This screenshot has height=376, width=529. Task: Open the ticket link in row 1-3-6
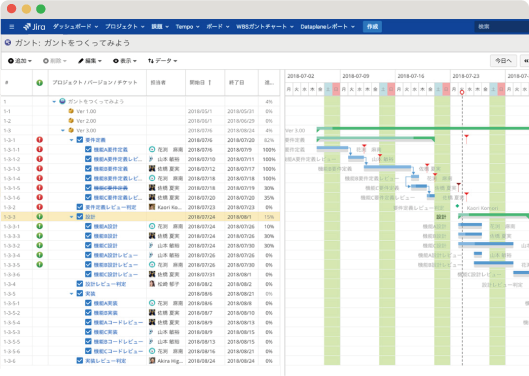pyautogui.click(x=106, y=361)
